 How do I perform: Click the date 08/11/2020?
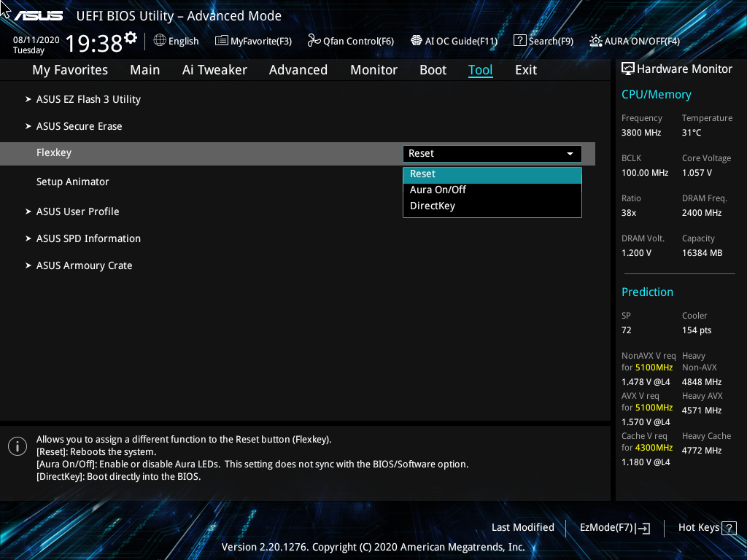[36, 40]
